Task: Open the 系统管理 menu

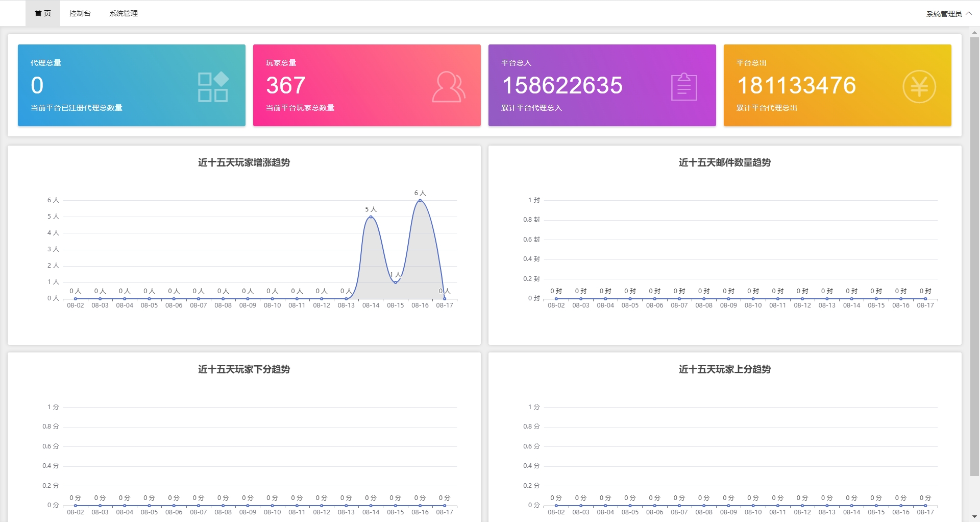Action: [x=124, y=13]
